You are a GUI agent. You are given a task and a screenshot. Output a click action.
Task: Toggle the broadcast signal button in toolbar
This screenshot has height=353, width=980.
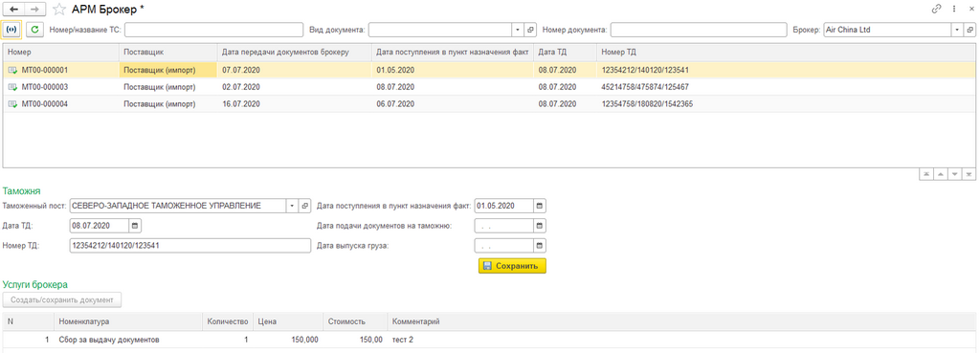tap(11, 30)
